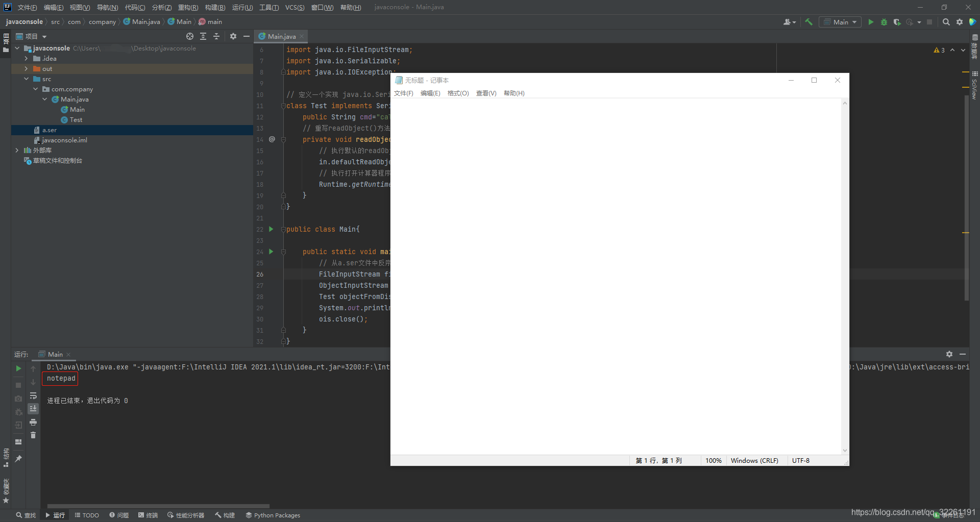Image resolution: width=980 pixels, height=522 pixels.
Task: Open Run panel settings gear
Action: (949, 354)
